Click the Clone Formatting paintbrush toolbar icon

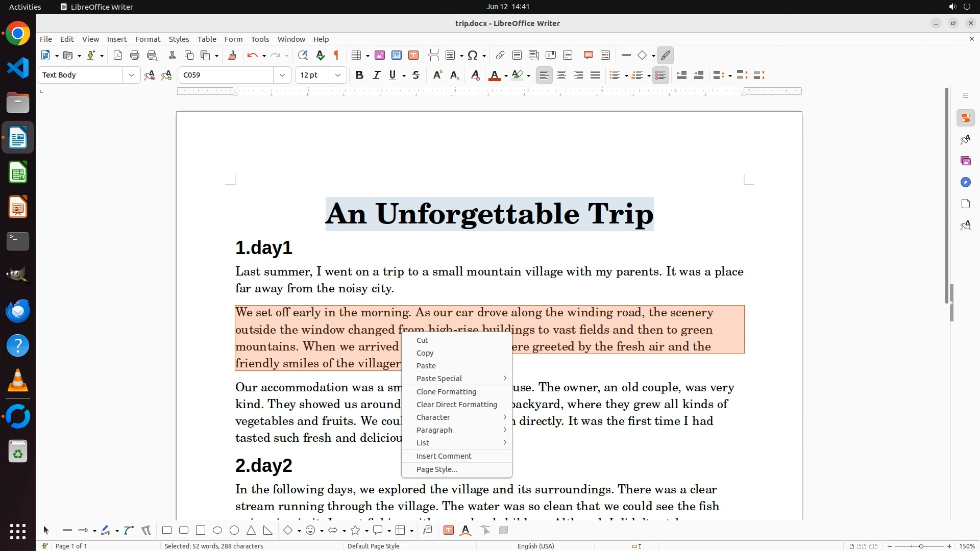[232, 56]
